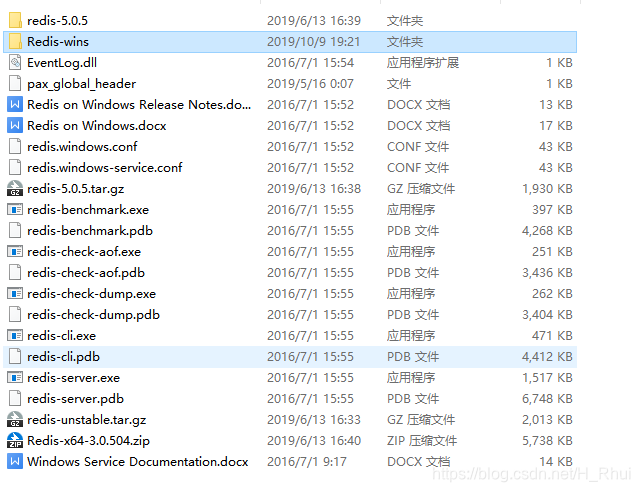The image size is (640, 492).
Task: Click the EventLog.dll file icon
Action: (x=15, y=62)
